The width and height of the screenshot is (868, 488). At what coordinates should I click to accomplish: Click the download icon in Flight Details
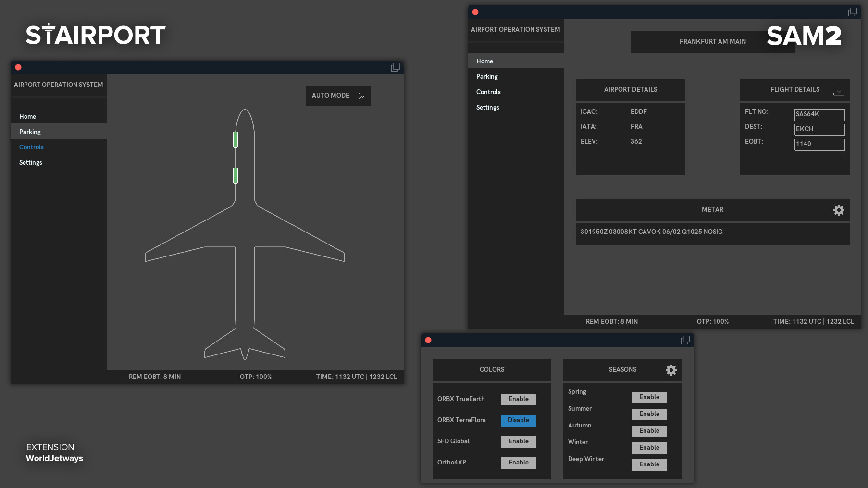pyautogui.click(x=839, y=90)
